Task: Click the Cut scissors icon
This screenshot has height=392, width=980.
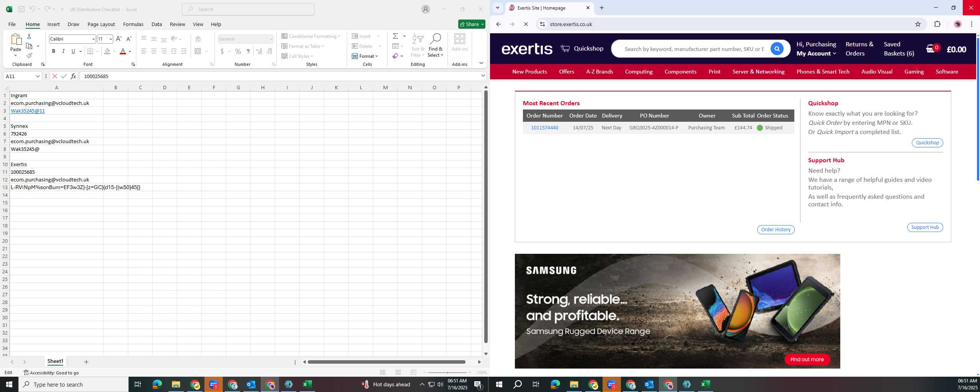Action: [x=29, y=36]
